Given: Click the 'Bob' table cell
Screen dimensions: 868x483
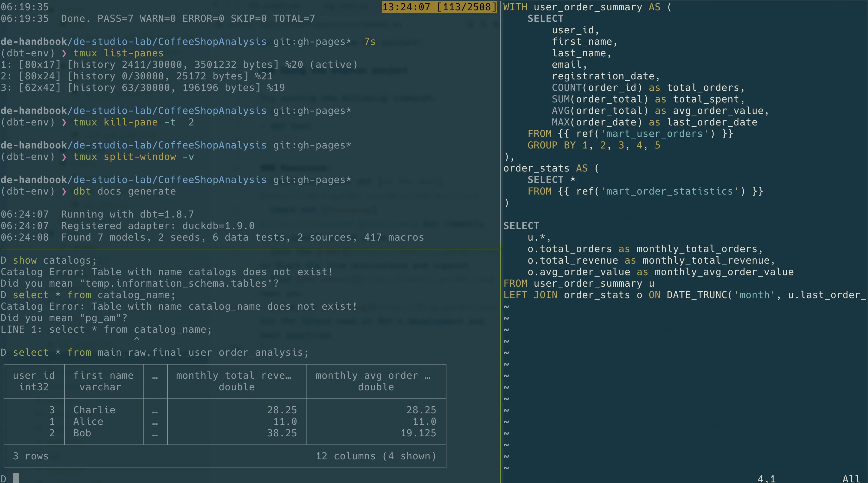Looking at the screenshot, I should (82, 433).
